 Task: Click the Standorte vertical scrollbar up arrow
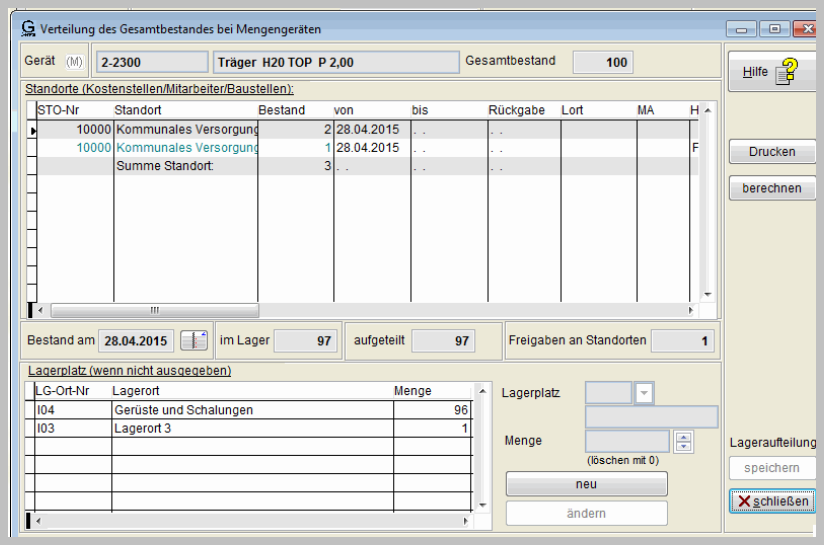tap(707, 110)
